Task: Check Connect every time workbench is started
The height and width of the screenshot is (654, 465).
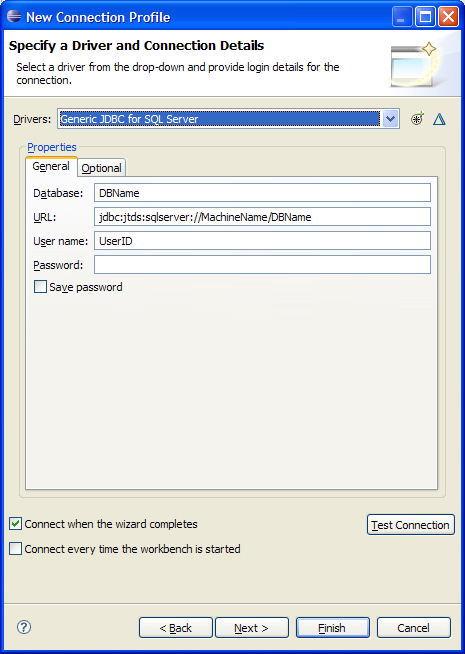Action: click(15, 548)
